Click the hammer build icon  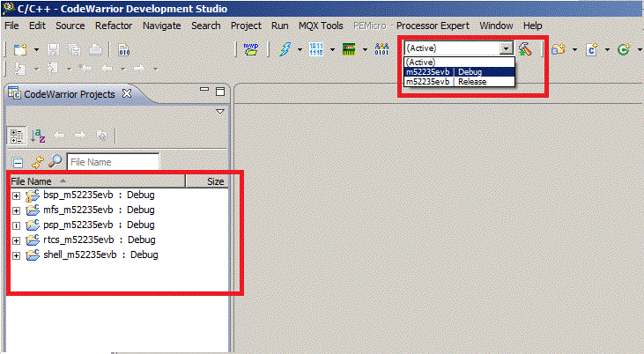pos(525,48)
